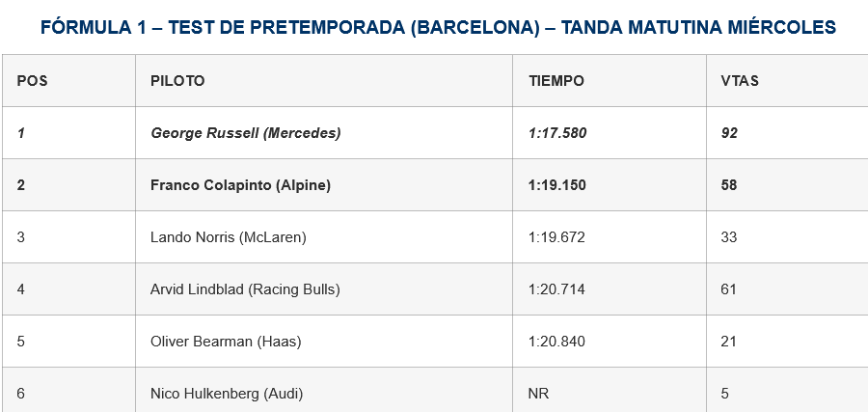Screen dimensions: 868x412
Task: Click the 92 laps cell
Action: click(x=729, y=133)
